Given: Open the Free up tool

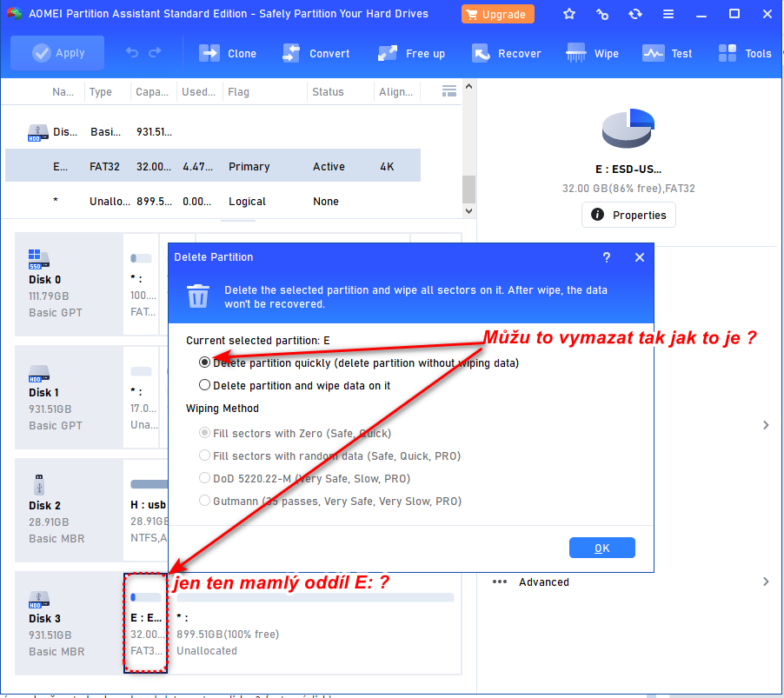Looking at the screenshot, I should pyautogui.click(x=411, y=53).
